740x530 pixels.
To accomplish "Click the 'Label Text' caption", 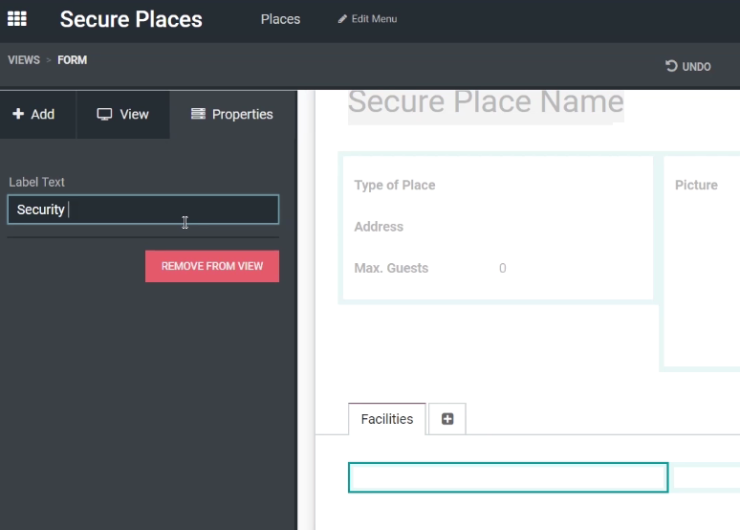I will pyautogui.click(x=36, y=182).
